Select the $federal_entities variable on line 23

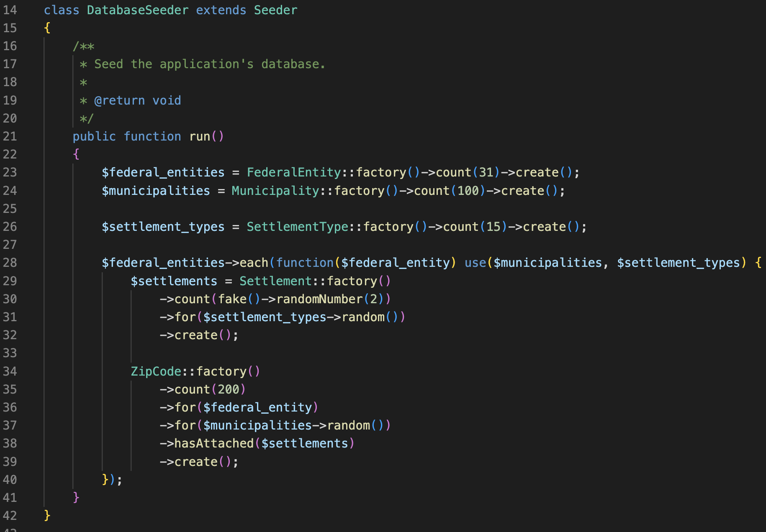click(163, 172)
